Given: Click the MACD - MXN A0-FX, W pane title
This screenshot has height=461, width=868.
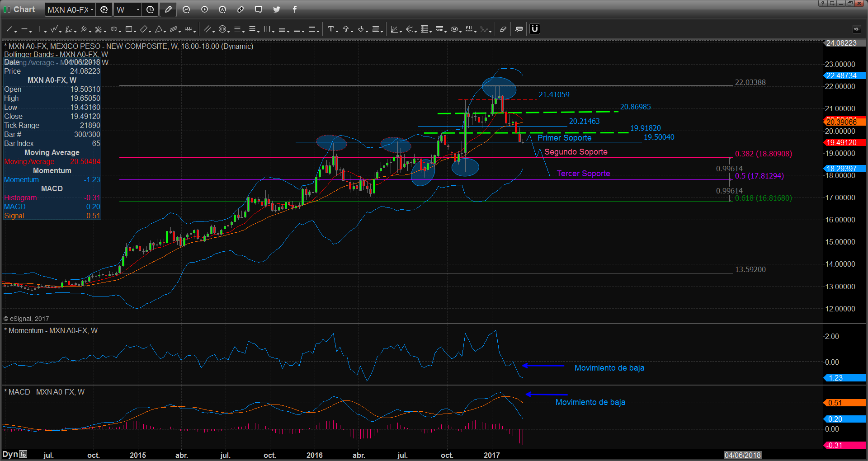Looking at the screenshot, I should [x=44, y=392].
